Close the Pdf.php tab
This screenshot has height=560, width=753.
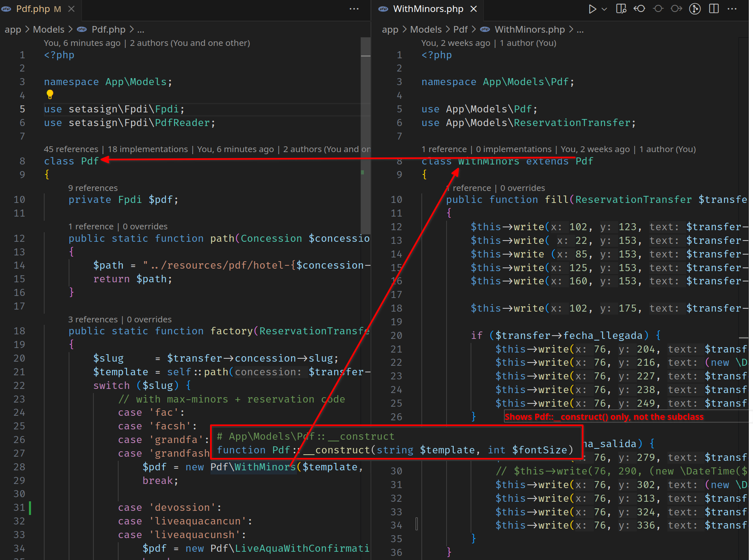click(x=72, y=9)
